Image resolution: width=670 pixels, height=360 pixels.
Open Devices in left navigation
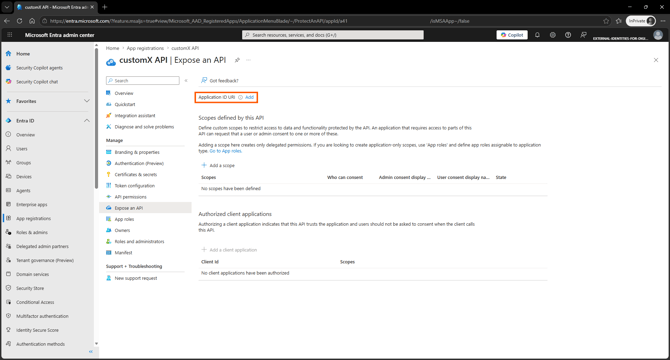(24, 177)
